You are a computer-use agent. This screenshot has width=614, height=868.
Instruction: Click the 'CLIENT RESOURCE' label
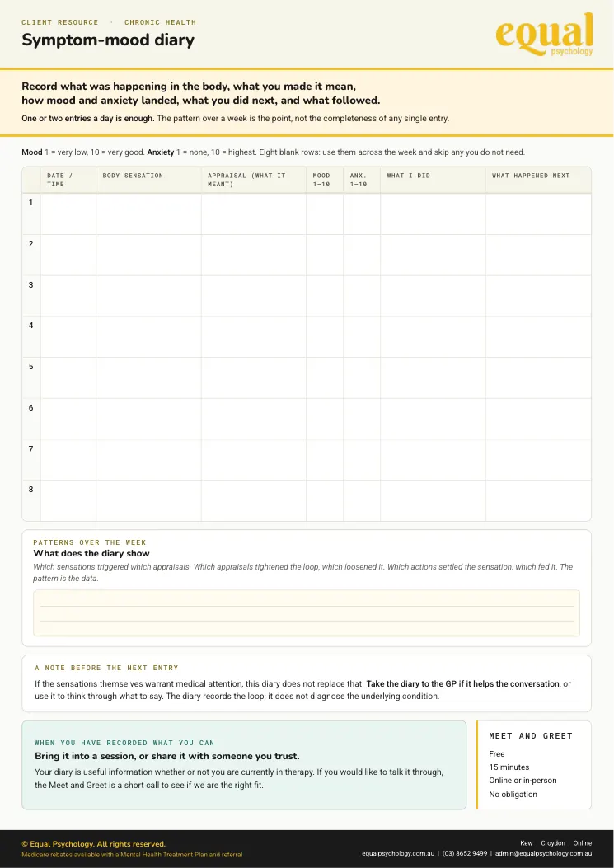pyautogui.click(x=60, y=22)
